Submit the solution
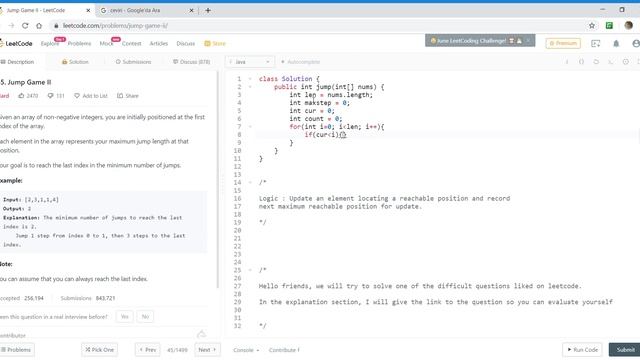 (624, 350)
